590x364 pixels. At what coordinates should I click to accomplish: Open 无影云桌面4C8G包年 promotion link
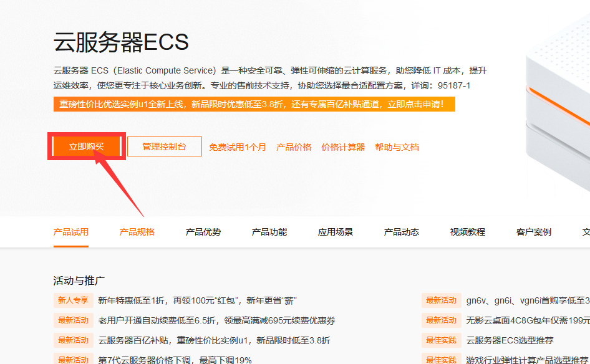pos(528,320)
